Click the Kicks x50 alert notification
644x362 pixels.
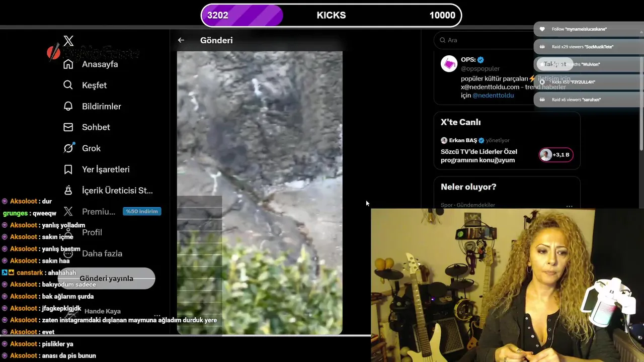coord(589,82)
